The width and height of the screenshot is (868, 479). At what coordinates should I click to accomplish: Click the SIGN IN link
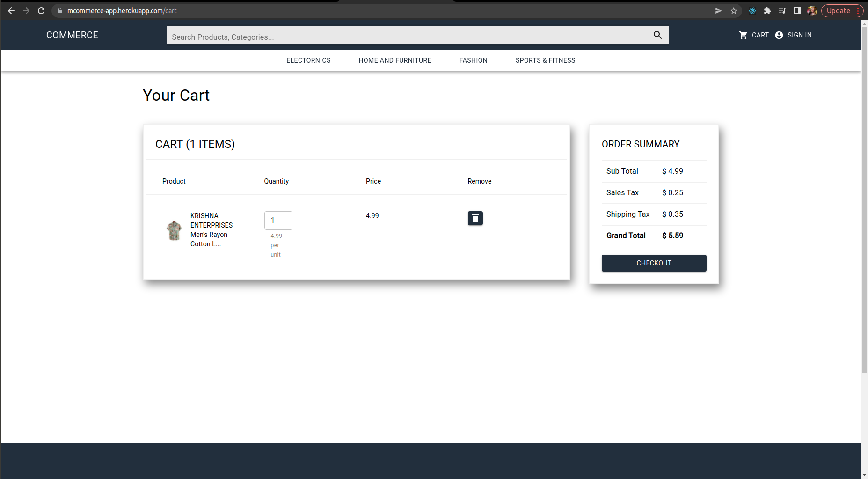coord(799,35)
